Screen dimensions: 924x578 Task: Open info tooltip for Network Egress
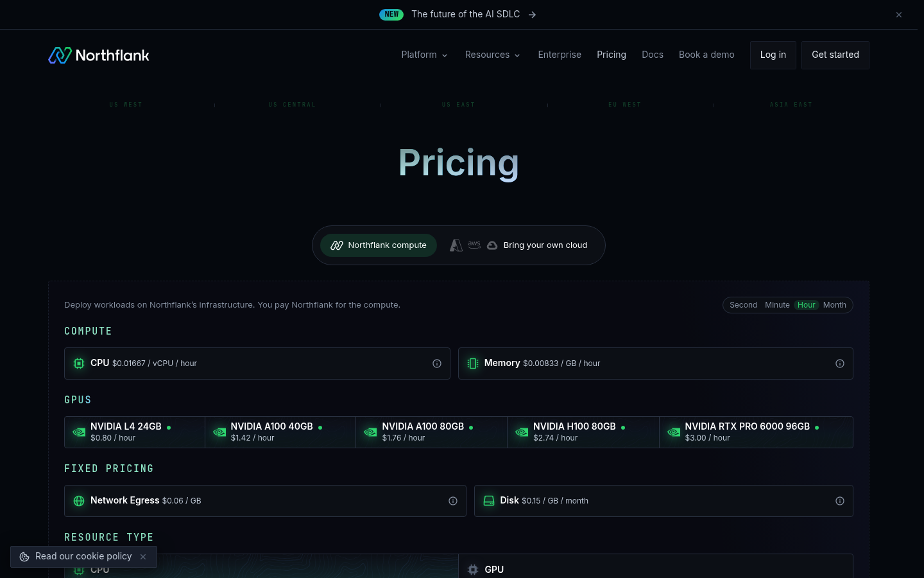[453, 501]
